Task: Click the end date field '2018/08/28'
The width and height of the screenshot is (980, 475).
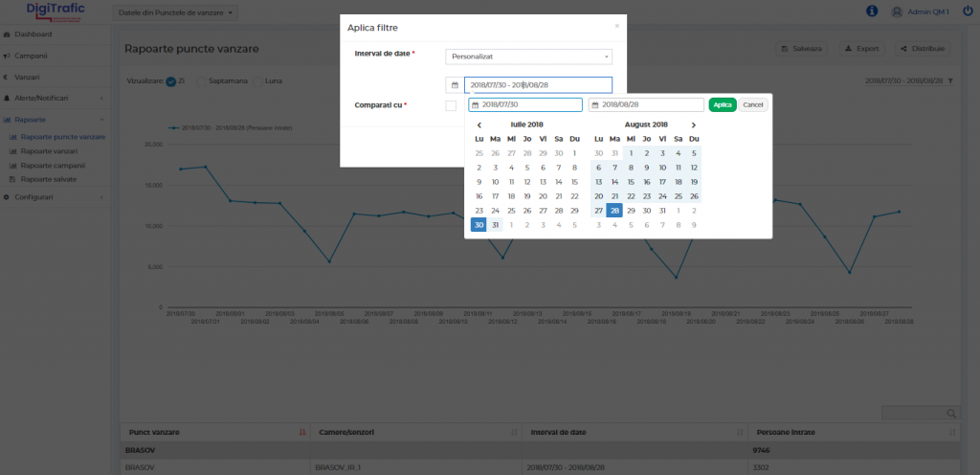Action: (646, 105)
